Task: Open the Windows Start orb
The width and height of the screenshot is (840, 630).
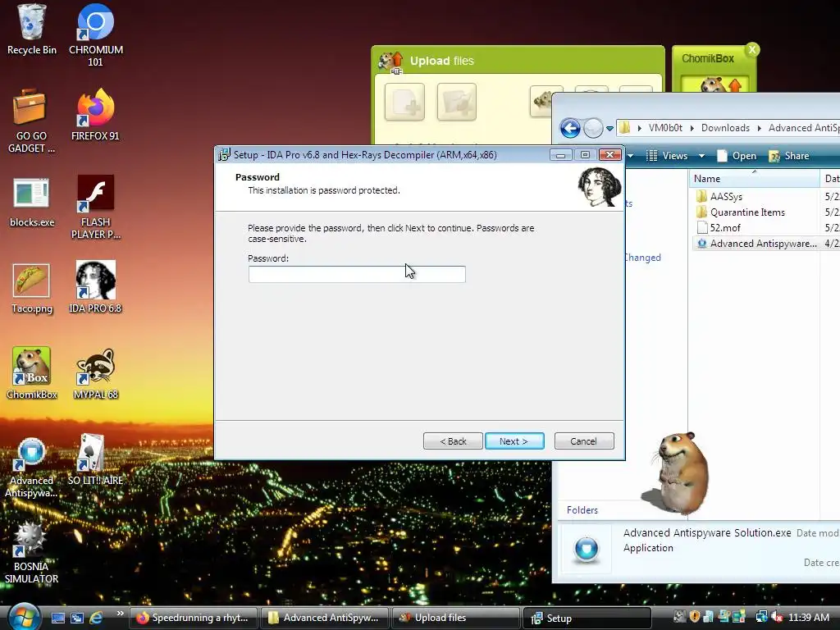Action: tap(22, 616)
